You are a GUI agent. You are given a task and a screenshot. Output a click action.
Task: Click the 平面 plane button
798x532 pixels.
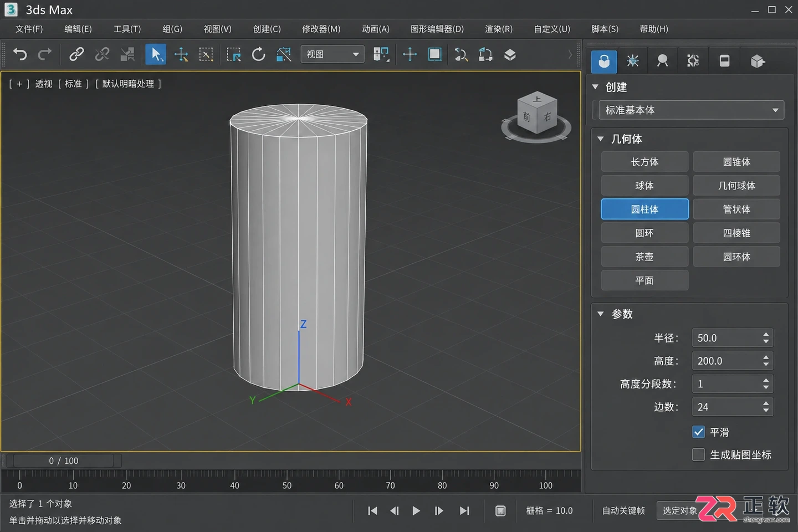click(x=644, y=280)
